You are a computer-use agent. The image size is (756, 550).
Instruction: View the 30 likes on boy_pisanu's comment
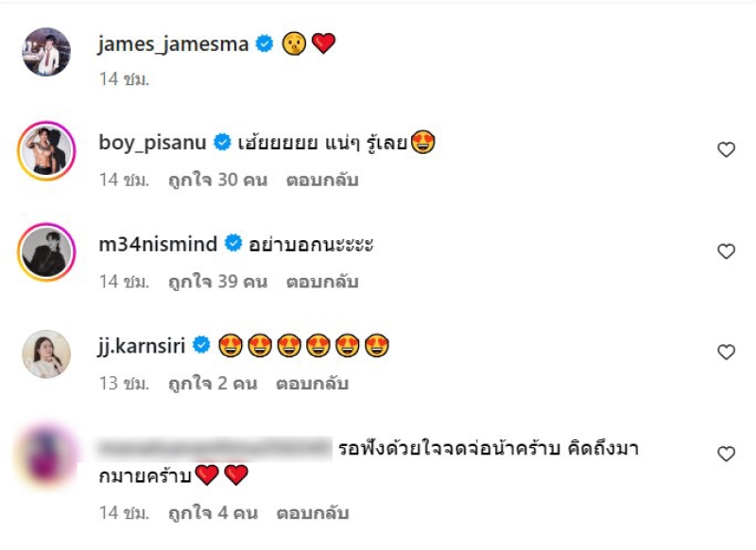tap(217, 180)
